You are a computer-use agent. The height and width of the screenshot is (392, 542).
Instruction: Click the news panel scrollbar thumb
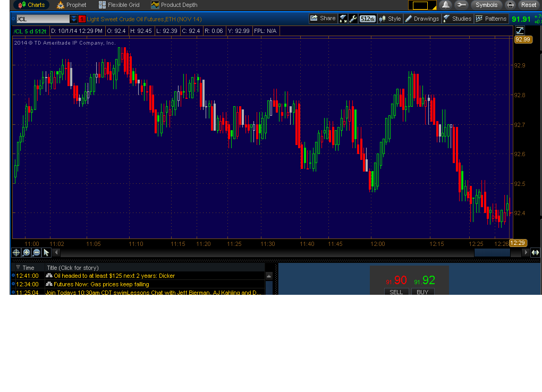(x=269, y=287)
